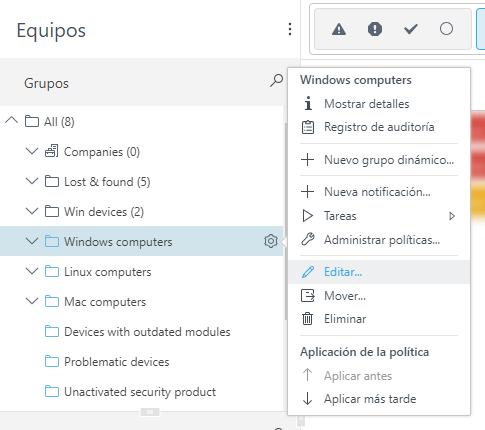Viewport: 485px width, 430px height.
Task: Collapse the All (8) group tree
Action: (x=12, y=120)
